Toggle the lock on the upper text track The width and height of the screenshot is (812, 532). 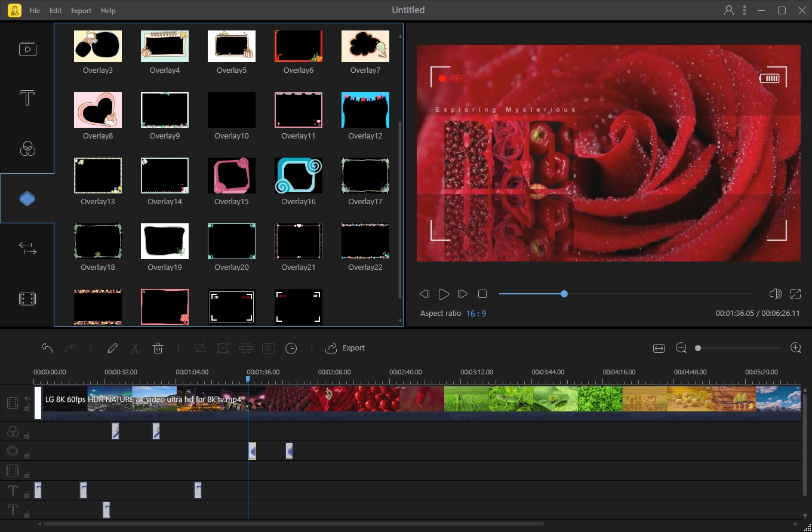(27, 495)
